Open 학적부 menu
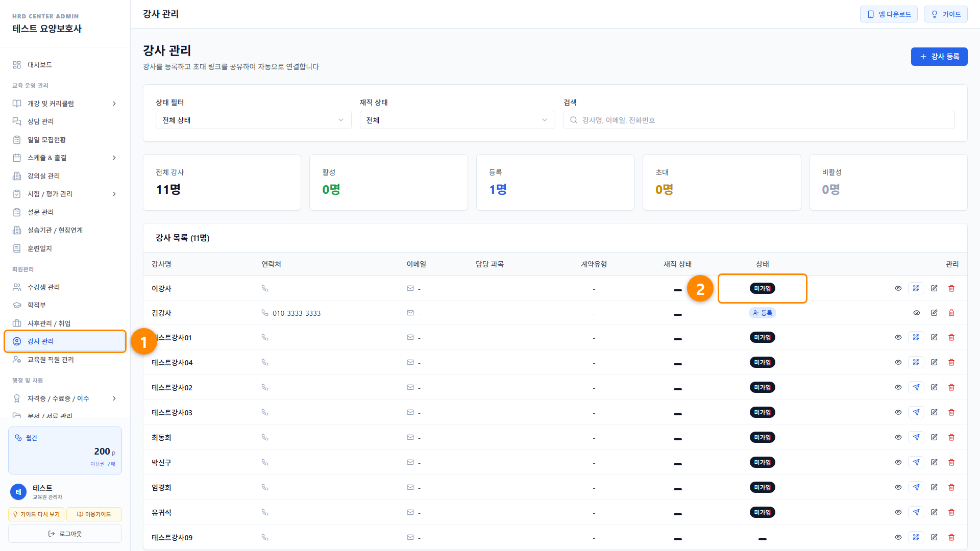Image resolution: width=980 pixels, height=551 pixels. tap(65, 305)
